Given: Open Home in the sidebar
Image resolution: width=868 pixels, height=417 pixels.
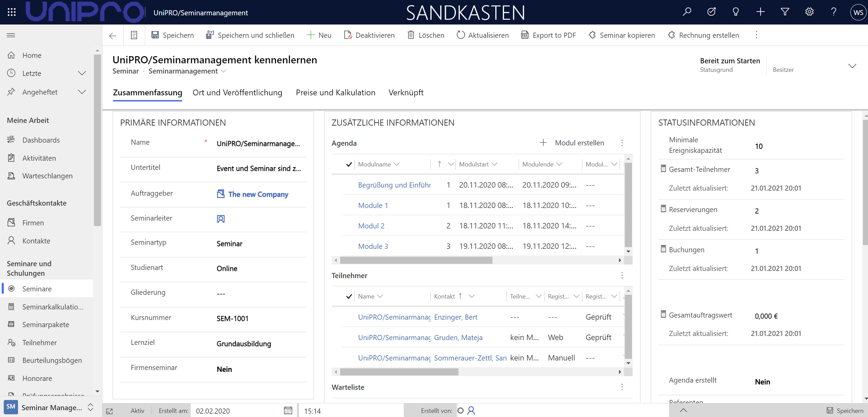Looking at the screenshot, I should (x=32, y=55).
